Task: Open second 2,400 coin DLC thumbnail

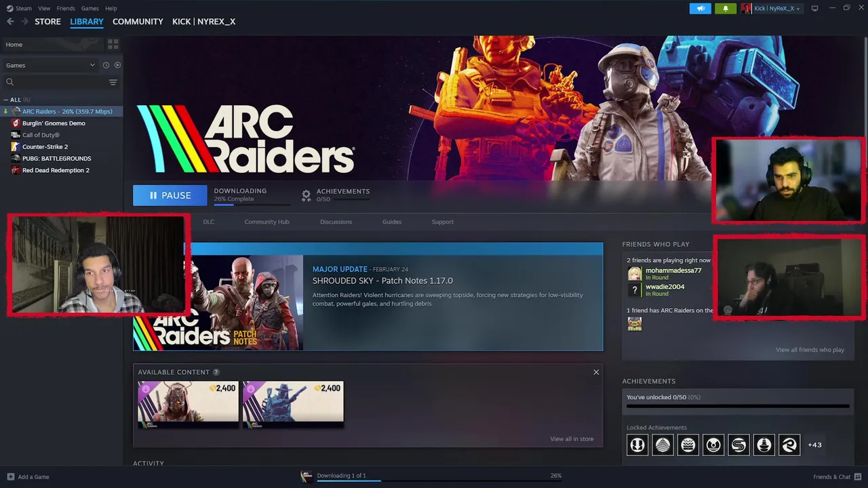Action: pos(293,405)
